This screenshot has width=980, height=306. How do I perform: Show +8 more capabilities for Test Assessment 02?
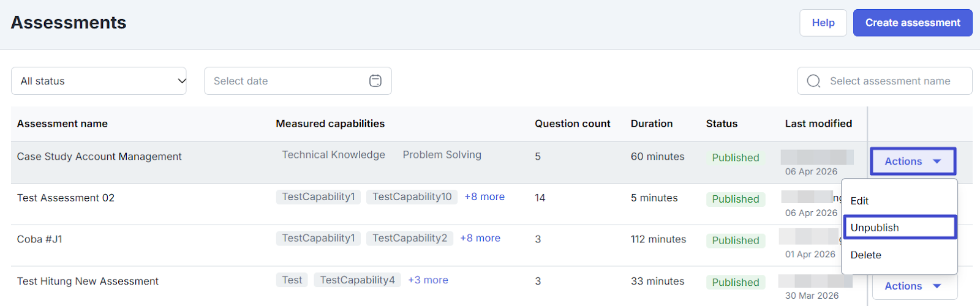tap(484, 197)
